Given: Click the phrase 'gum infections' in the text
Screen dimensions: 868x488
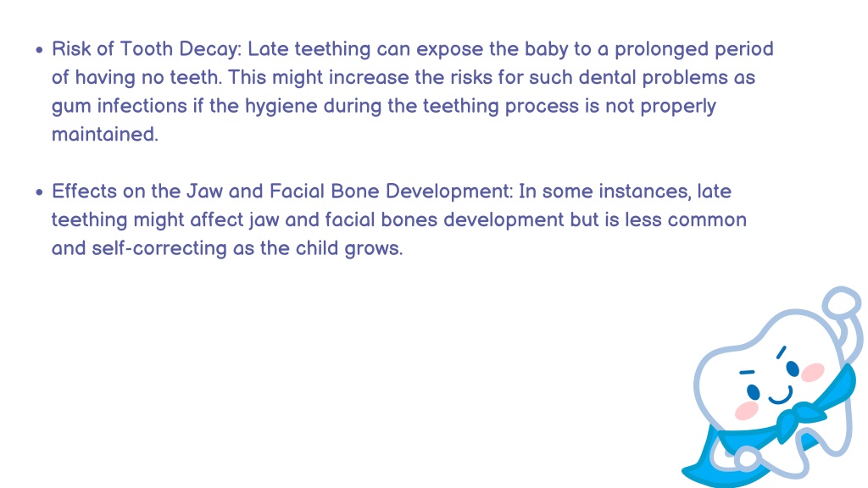Looking at the screenshot, I should 120,106.
